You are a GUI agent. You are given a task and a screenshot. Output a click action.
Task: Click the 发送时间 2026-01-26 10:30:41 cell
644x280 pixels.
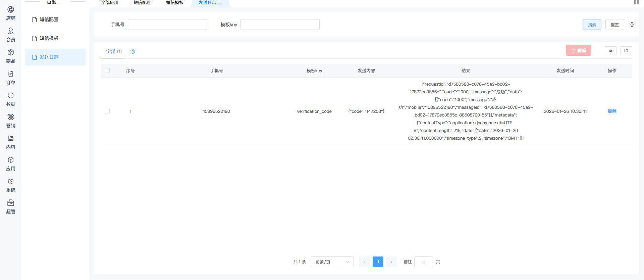click(x=565, y=111)
